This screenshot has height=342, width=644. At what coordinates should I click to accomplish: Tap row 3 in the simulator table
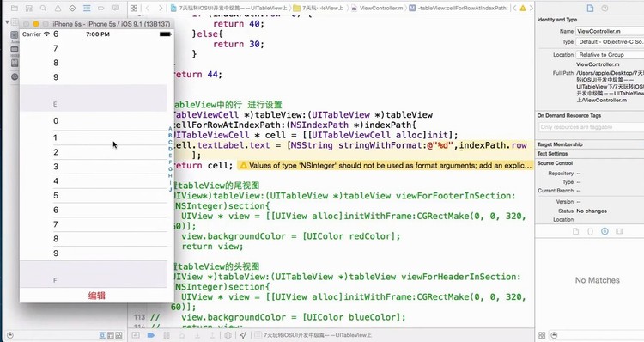tap(94, 167)
